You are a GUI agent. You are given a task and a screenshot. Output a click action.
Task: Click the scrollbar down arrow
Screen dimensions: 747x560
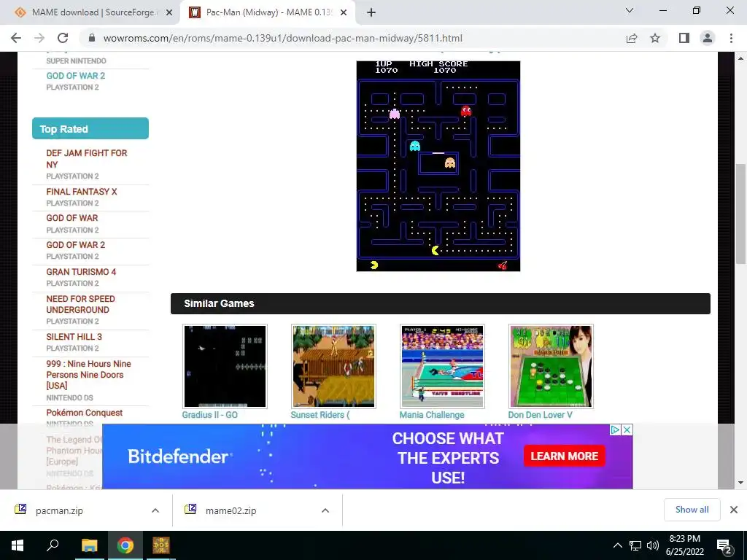click(x=740, y=483)
